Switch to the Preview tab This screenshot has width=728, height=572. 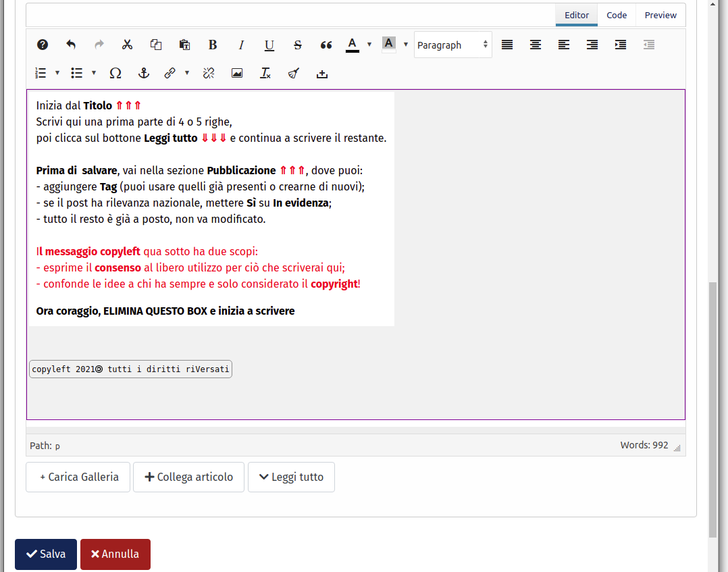point(660,15)
